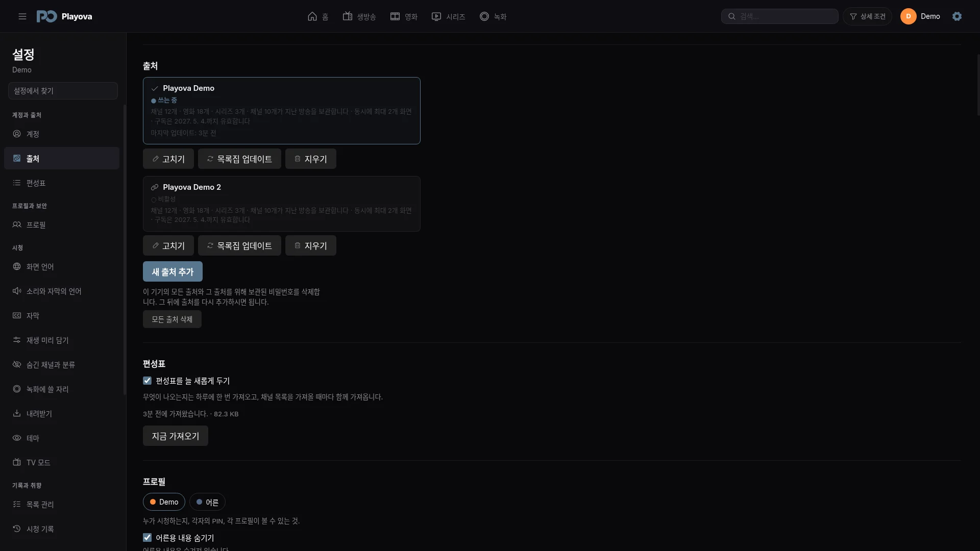Open 내려받기 settings
The height and width of the screenshot is (551, 980).
(62, 413)
